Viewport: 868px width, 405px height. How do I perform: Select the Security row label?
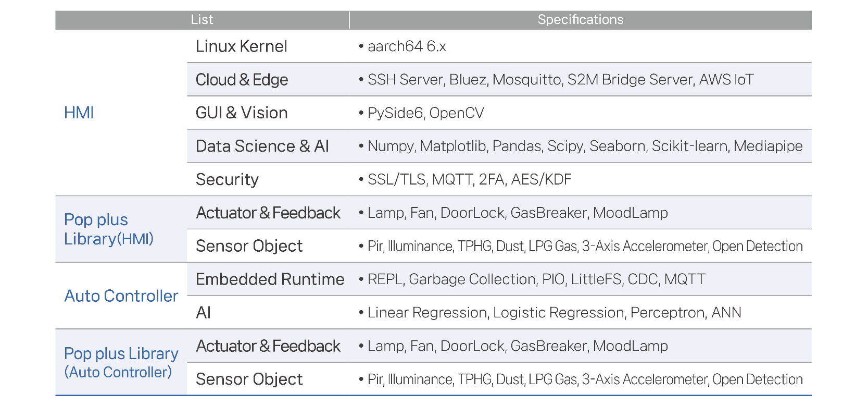coord(227,180)
